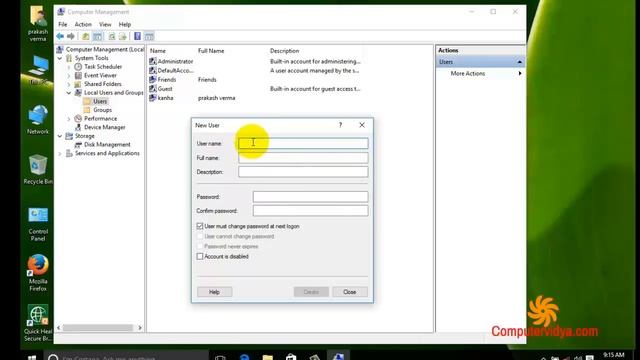Open Control Panel desktop icon
Viewport: 640px width, 360px height.
[x=38, y=224]
